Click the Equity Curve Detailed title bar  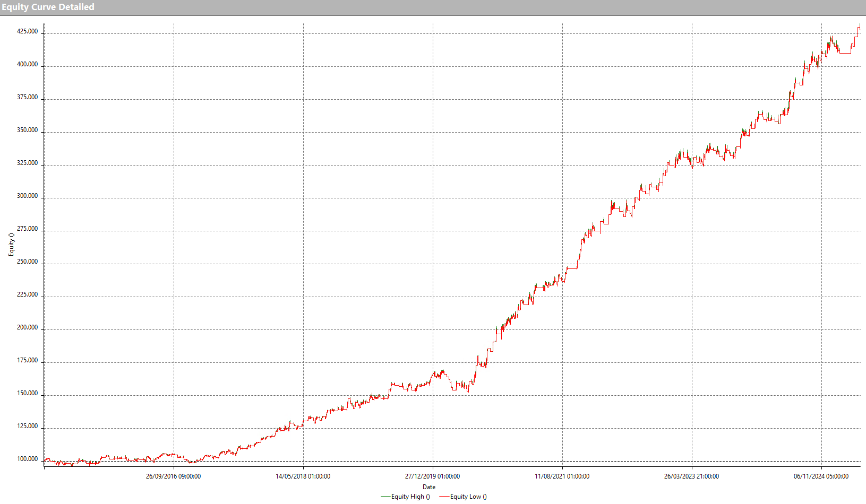pyautogui.click(x=48, y=7)
